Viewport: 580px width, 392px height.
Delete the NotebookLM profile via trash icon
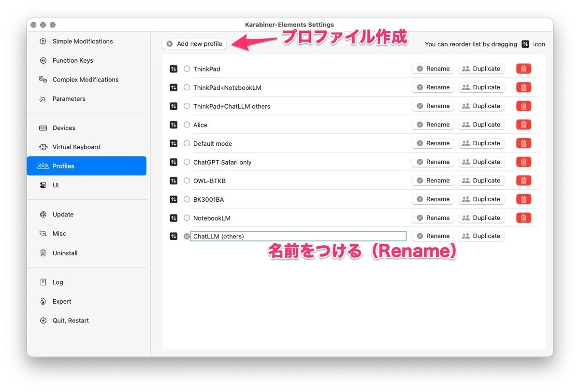[523, 218]
